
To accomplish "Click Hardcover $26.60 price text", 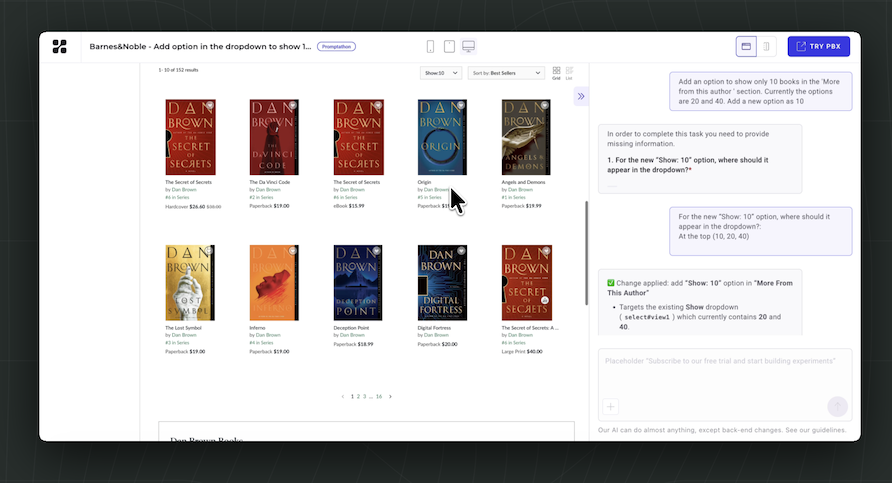I will click(x=193, y=207).
